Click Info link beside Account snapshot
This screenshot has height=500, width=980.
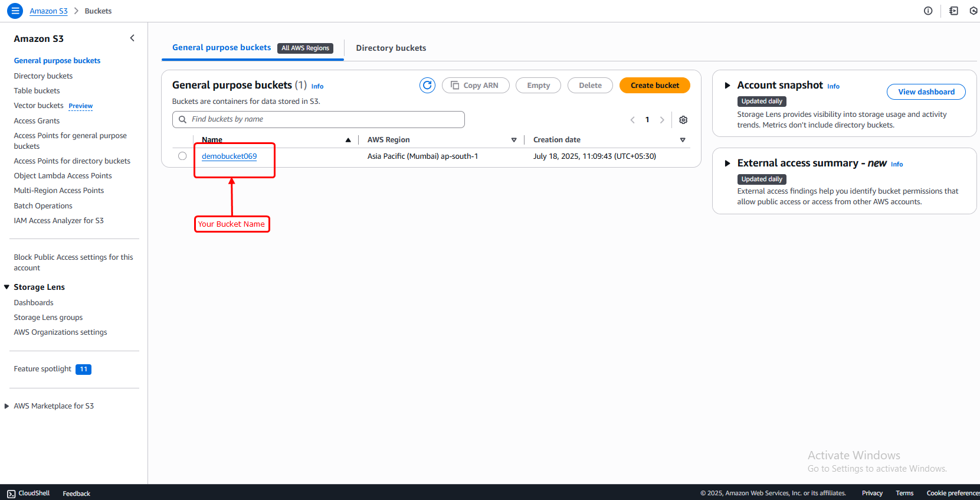833,86
